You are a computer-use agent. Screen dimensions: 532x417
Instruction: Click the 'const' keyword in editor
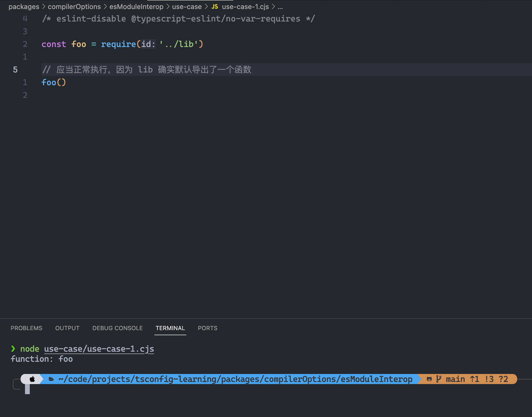click(54, 44)
